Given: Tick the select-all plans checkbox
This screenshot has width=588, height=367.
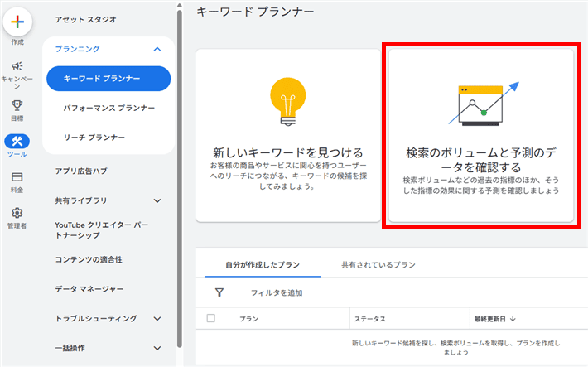Looking at the screenshot, I should point(210,318).
